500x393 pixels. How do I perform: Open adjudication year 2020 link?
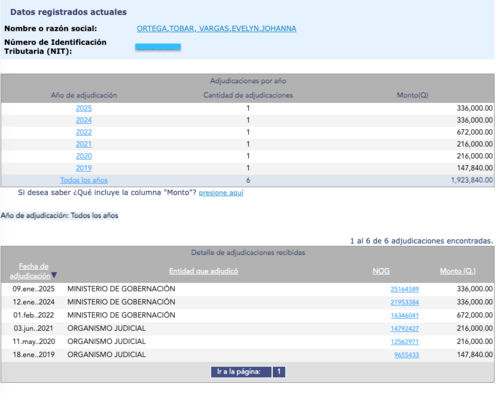[x=84, y=156]
